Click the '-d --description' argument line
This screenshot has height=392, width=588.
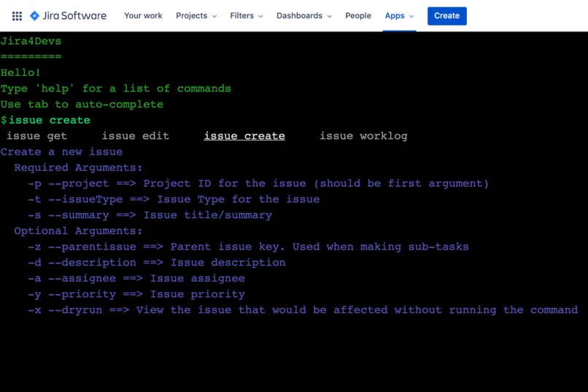(x=157, y=263)
